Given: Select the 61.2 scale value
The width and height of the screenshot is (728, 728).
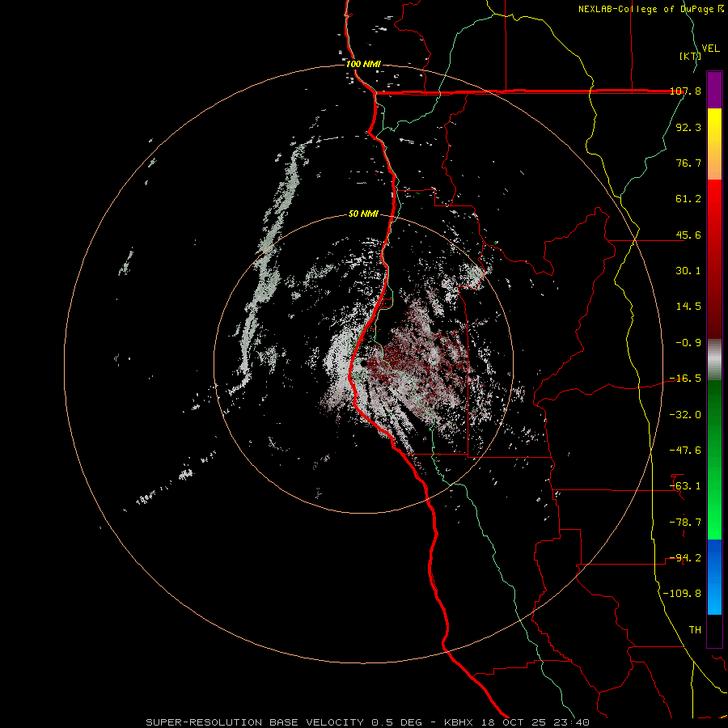Looking at the screenshot, I should pyautogui.click(x=688, y=199).
